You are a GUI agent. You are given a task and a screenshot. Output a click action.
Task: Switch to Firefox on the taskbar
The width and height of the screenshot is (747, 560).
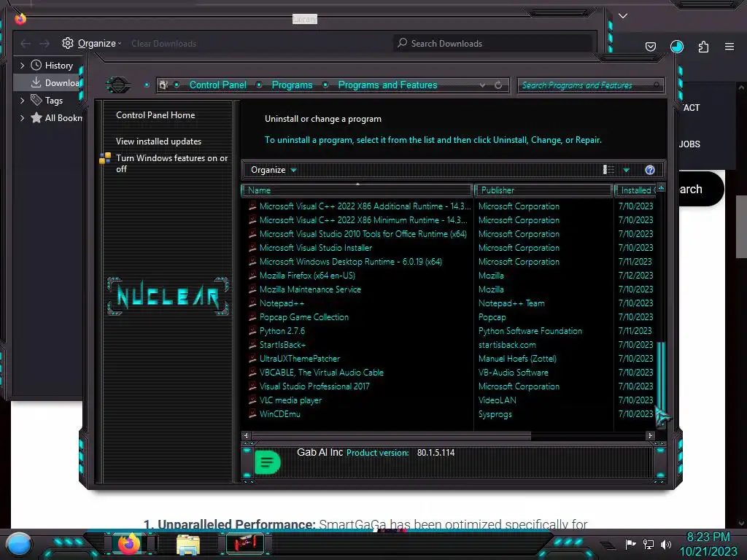[x=128, y=544]
